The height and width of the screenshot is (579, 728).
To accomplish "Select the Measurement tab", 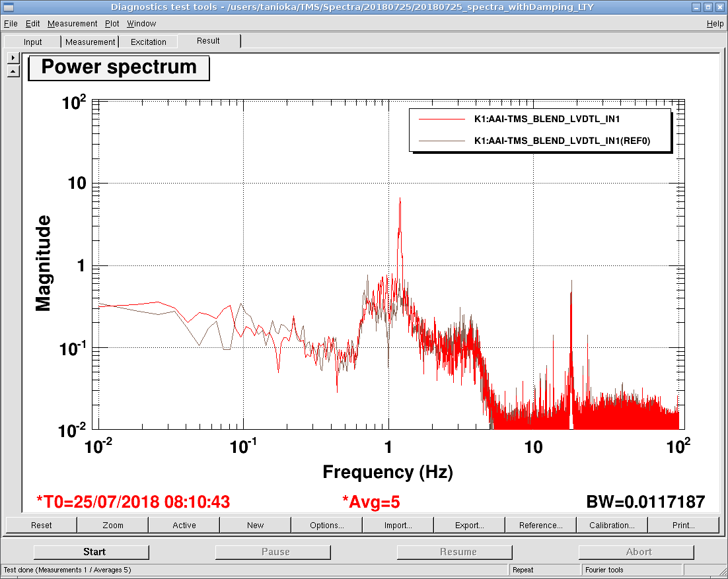I will pos(90,42).
